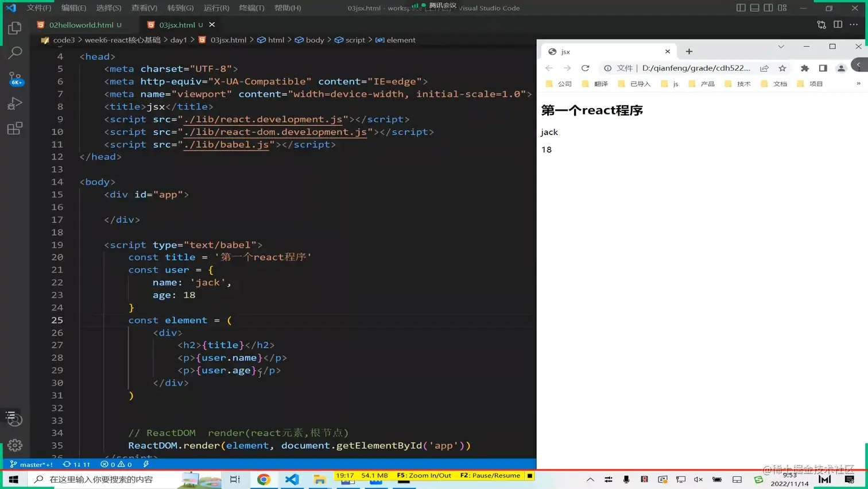868x489 pixels.
Task: Expand the day1 breadcrumb
Action: 179,40
